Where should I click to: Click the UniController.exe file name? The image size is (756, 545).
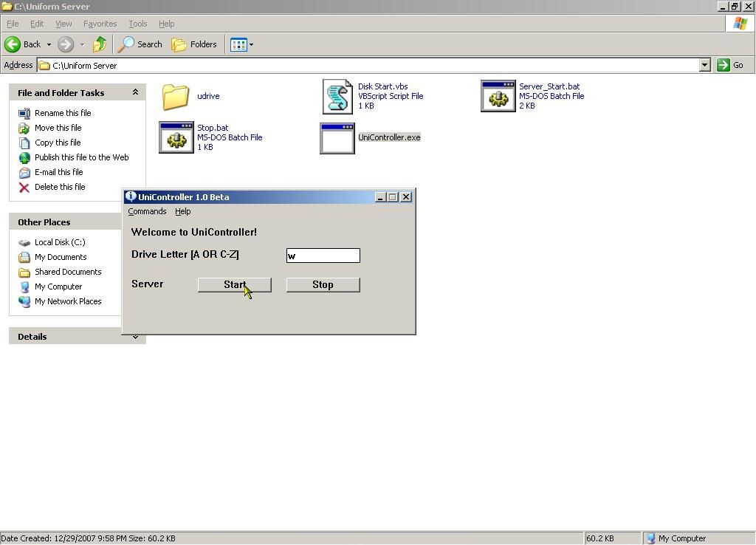(x=389, y=137)
